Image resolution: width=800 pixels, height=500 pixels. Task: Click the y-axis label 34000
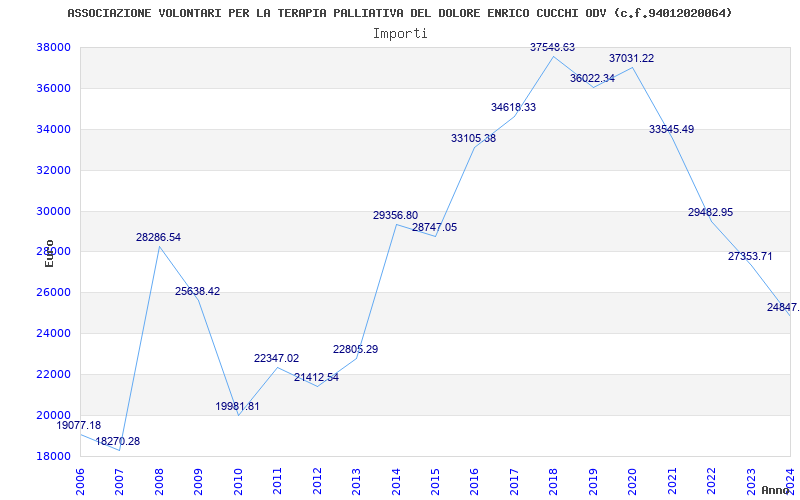tap(53, 129)
